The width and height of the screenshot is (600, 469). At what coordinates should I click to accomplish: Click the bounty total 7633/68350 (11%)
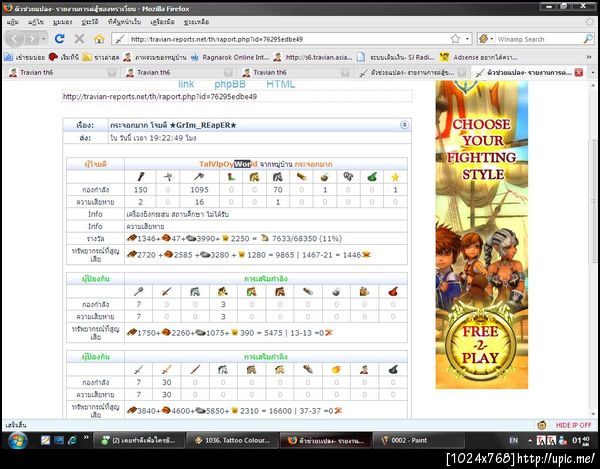click(x=307, y=239)
